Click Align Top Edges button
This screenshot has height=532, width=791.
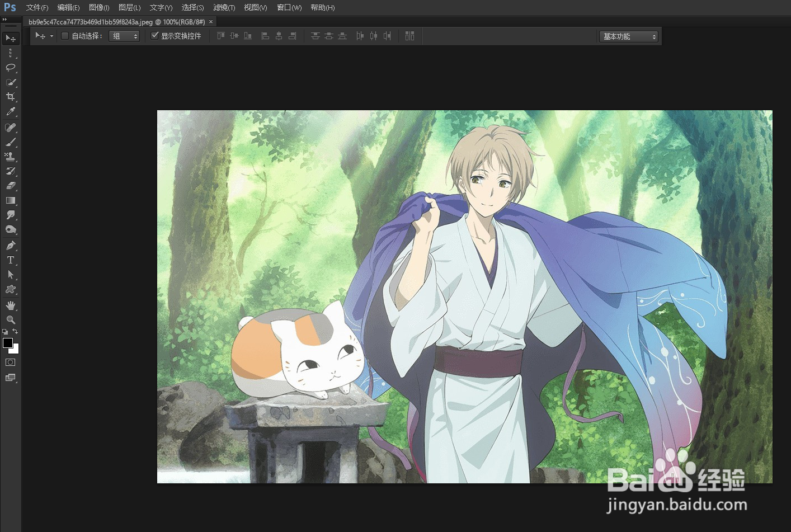[x=221, y=36]
